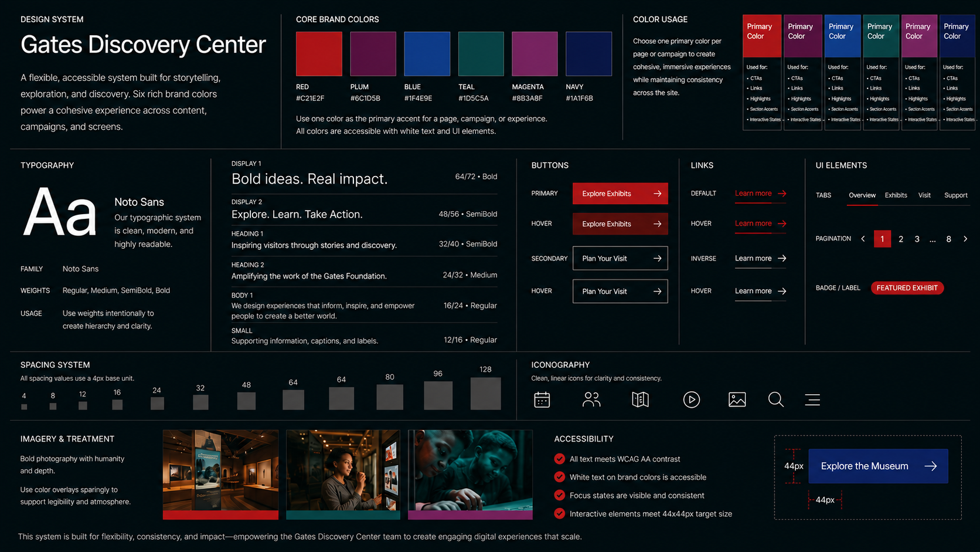Click the Gates Discovery Center title
Screen dimensions: 980x552
[143, 45]
